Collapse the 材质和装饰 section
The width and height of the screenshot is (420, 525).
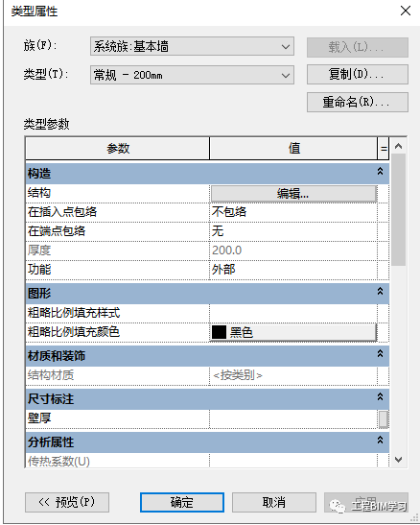click(381, 354)
